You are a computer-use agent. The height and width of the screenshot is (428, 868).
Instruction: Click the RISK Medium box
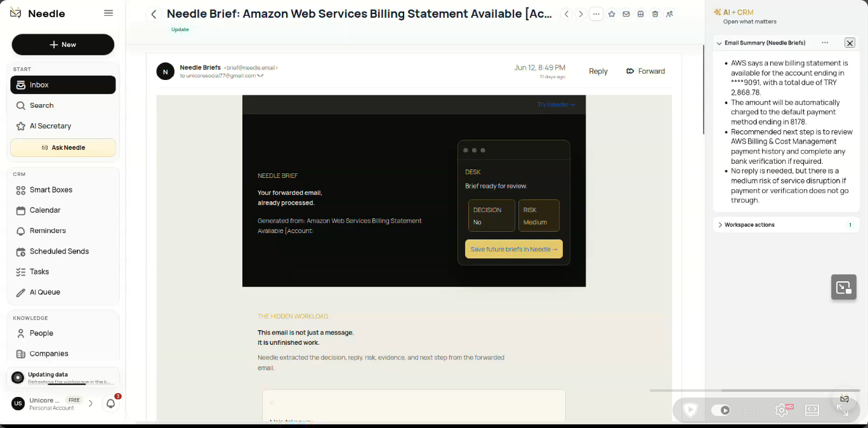click(539, 216)
